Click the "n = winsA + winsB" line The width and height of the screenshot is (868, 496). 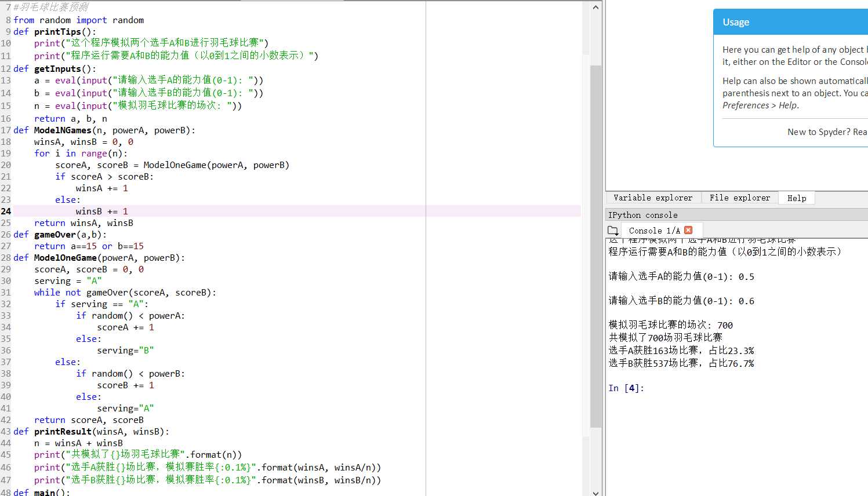click(78, 443)
